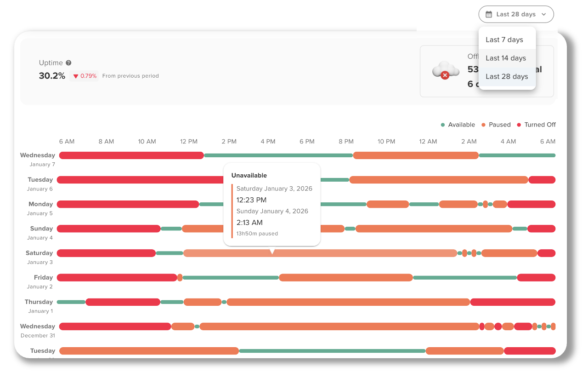Image resolution: width=588 pixels, height=378 pixels.
Task: Click the calendar icon in date selector
Action: click(489, 14)
